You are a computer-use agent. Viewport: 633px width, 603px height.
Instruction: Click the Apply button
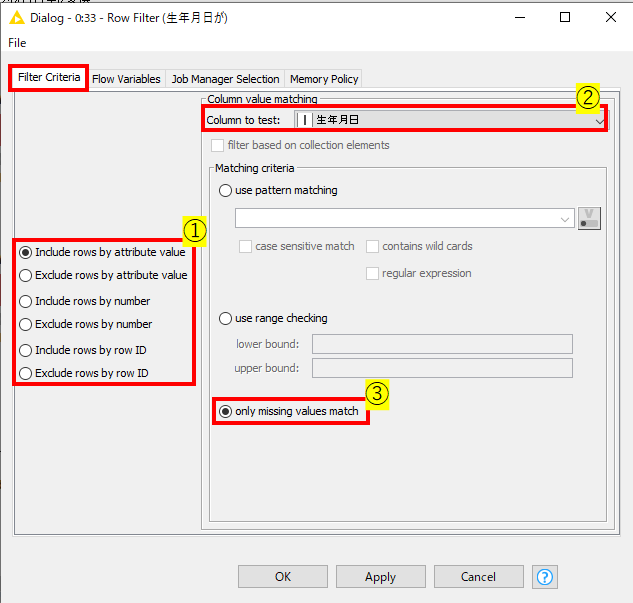click(381, 577)
